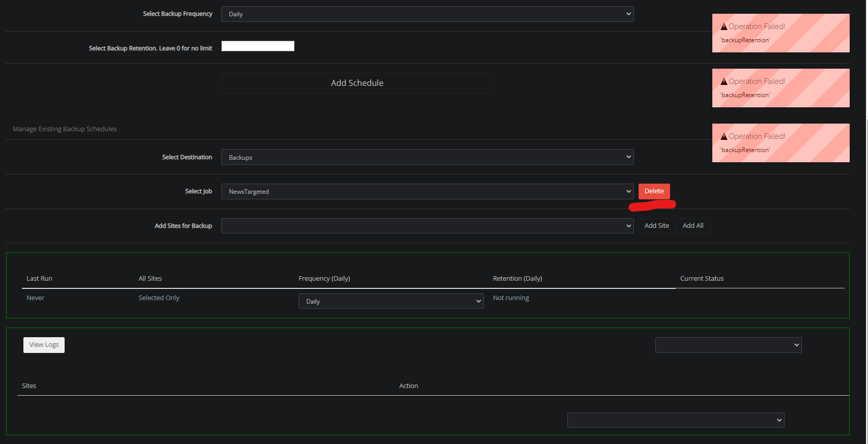Click the Retention (Daily) column header
868x444 pixels.
coord(517,279)
